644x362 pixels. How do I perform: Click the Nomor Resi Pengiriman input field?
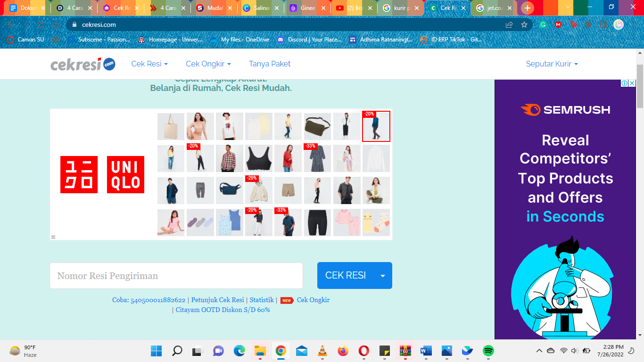point(176,276)
